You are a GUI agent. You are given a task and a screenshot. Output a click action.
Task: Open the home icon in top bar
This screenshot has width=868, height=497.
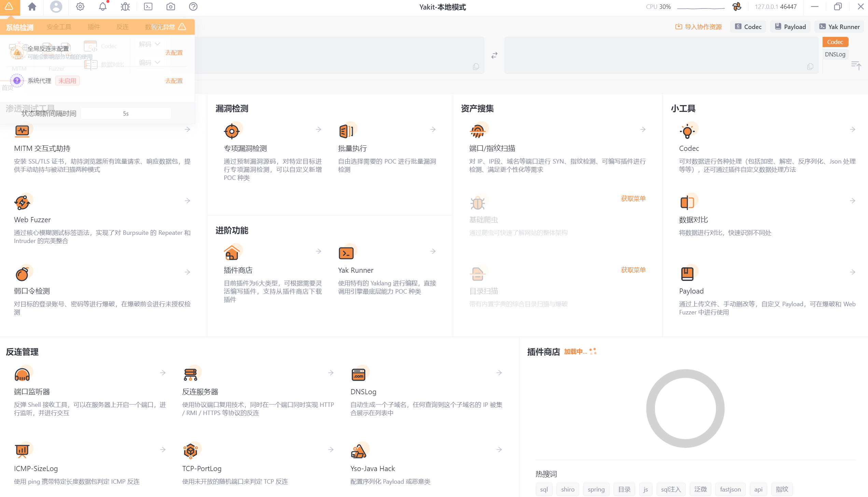pos(32,7)
